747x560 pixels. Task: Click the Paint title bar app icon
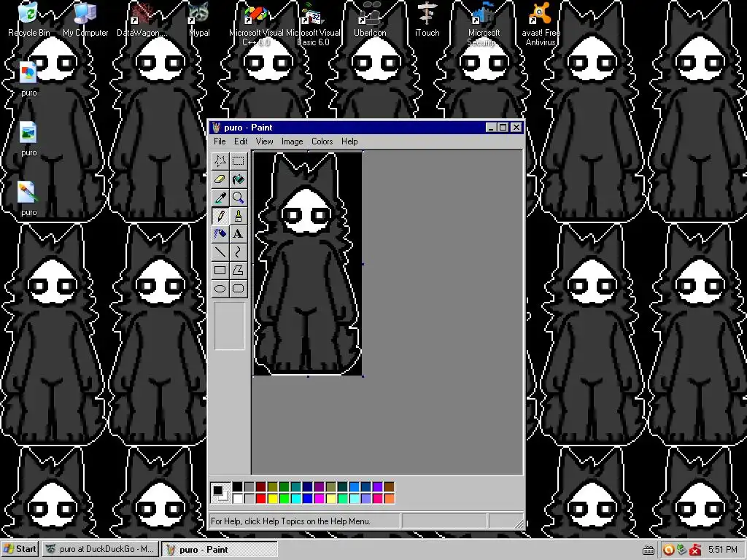pos(217,127)
